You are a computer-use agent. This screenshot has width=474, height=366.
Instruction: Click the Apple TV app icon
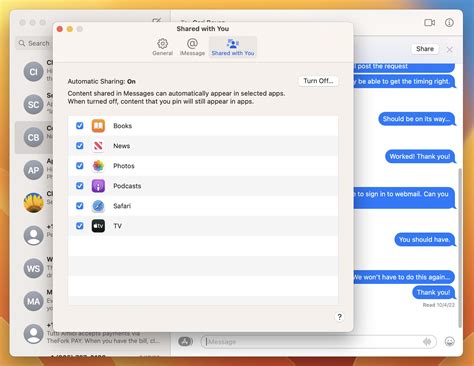[x=98, y=226]
